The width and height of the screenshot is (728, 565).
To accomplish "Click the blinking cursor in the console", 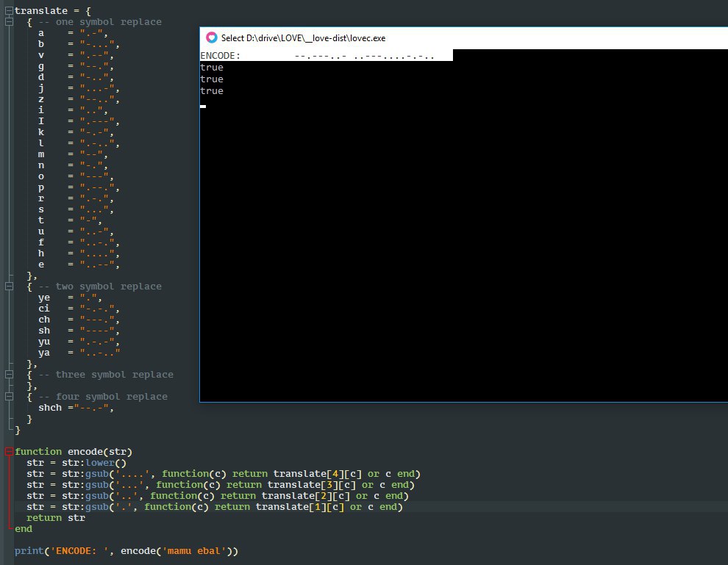I will tap(203, 107).
